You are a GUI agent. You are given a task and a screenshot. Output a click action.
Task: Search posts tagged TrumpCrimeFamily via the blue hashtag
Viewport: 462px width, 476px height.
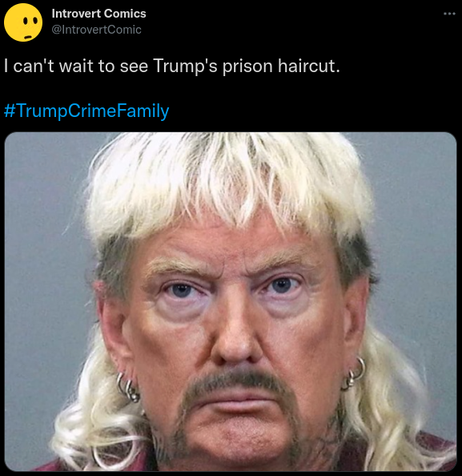(86, 111)
